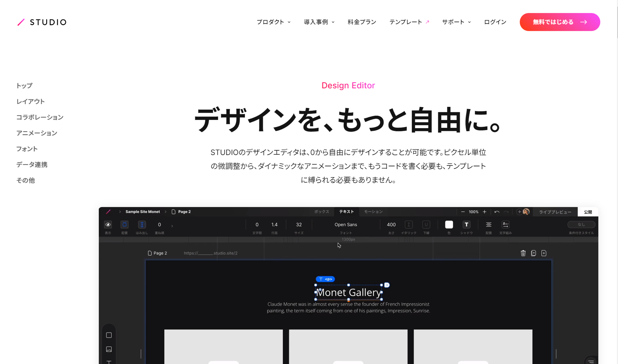Switch to the ボックス tab
Image resolution: width=618 pixels, height=364 pixels.
pos(321,212)
